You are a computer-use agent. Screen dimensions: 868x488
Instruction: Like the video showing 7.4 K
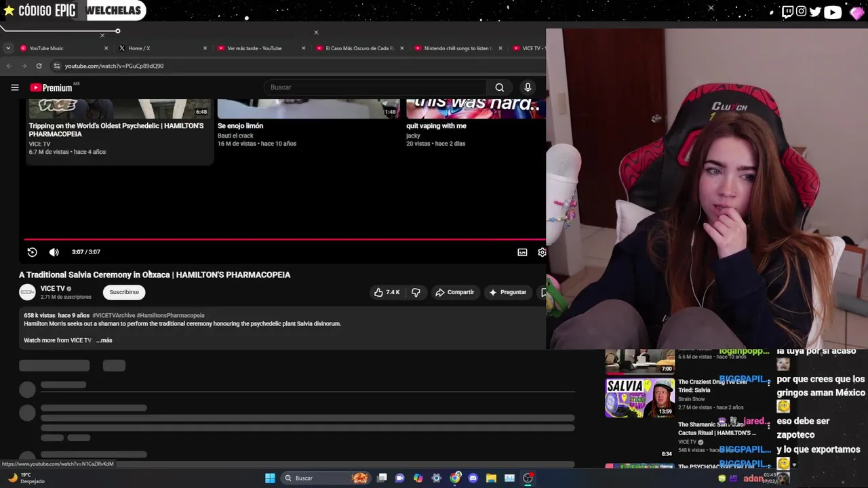pyautogui.click(x=387, y=292)
